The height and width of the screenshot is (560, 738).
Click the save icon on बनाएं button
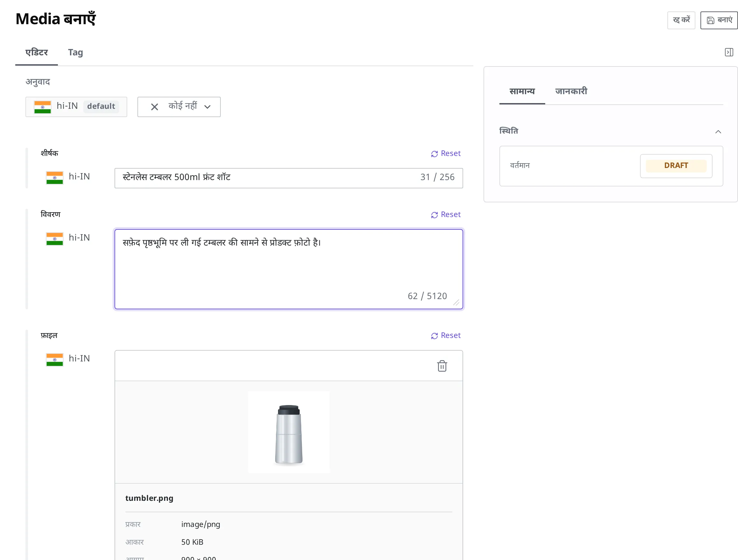(710, 20)
